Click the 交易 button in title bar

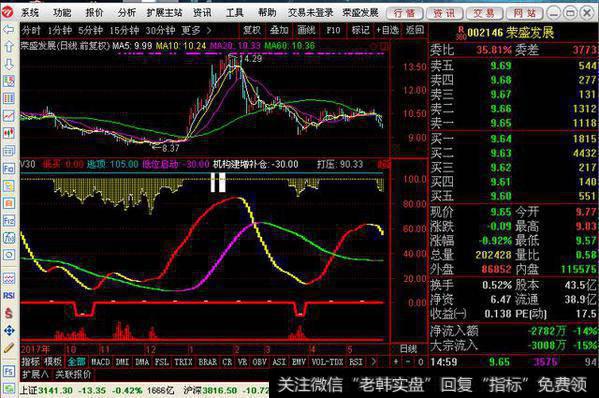tap(484, 13)
